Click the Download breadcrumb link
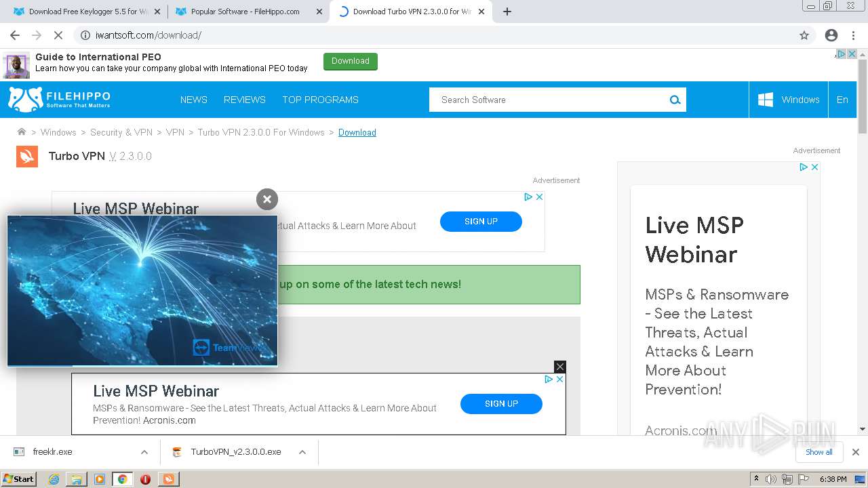The image size is (868, 488). (357, 132)
